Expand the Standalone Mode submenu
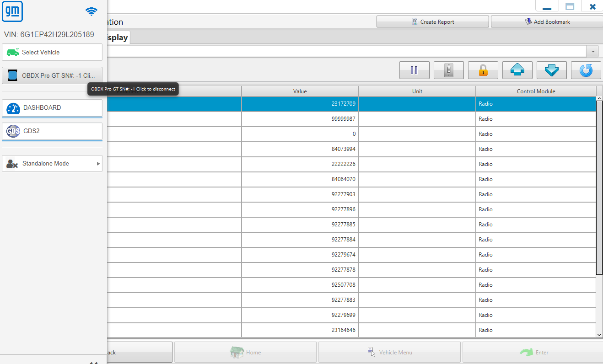The height and width of the screenshot is (364, 603). point(52,163)
